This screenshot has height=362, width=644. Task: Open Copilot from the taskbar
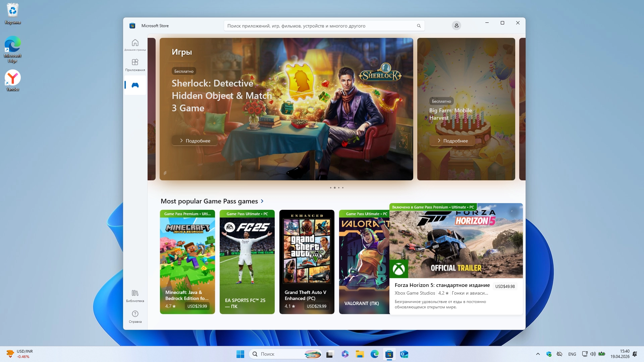coord(345,354)
